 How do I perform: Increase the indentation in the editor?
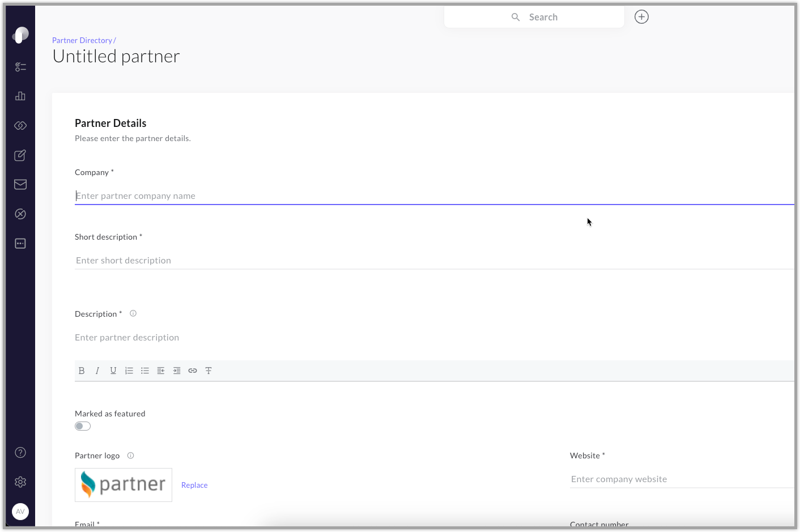(x=177, y=370)
